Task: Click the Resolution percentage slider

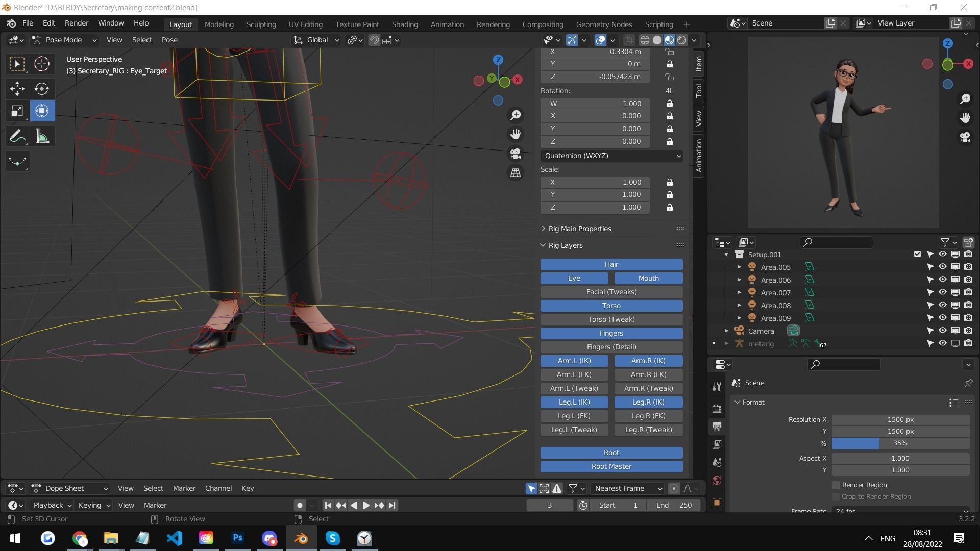Action: click(x=900, y=443)
